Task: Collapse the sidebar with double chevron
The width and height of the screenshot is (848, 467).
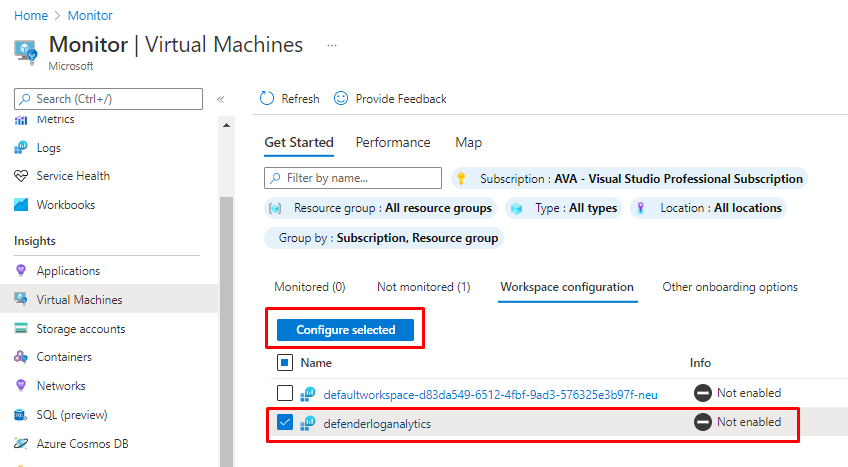Action: tap(221, 99)
